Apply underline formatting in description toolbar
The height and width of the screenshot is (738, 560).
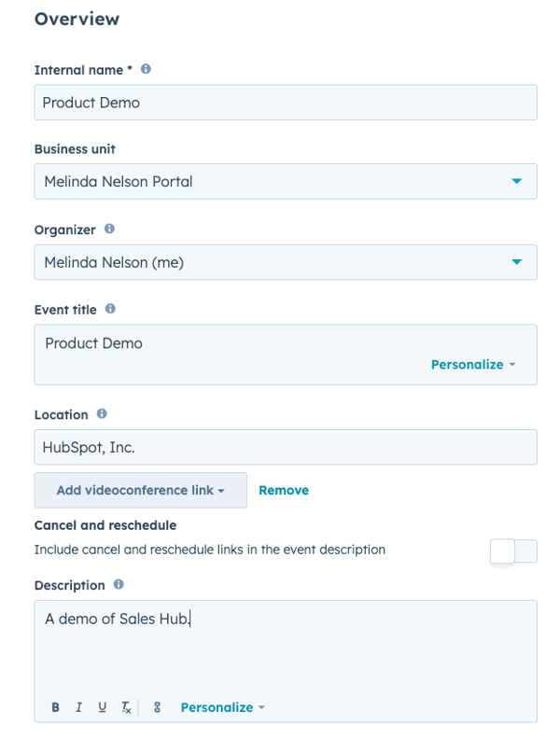coord(103,707)
